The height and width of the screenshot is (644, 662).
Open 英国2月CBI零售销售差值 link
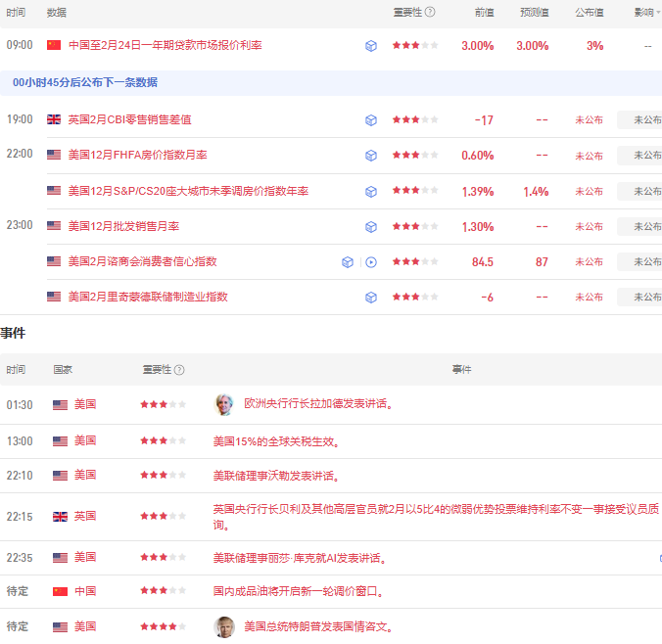(129, 119)
